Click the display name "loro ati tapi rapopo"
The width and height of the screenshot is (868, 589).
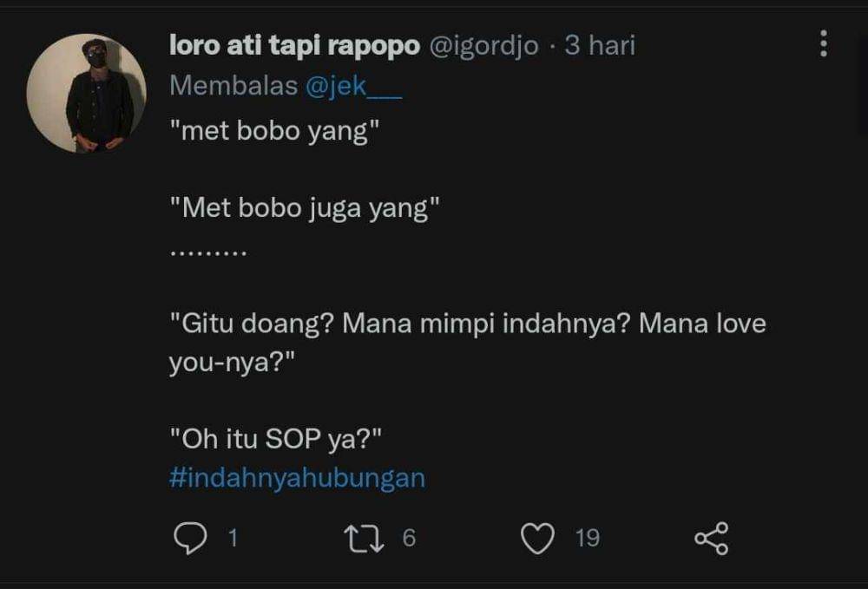point(293,46)
